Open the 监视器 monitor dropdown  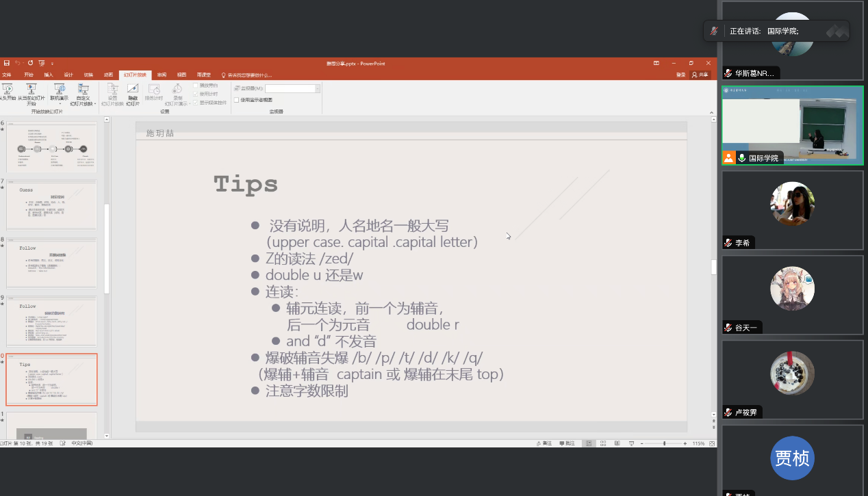[x=317, y=88]
